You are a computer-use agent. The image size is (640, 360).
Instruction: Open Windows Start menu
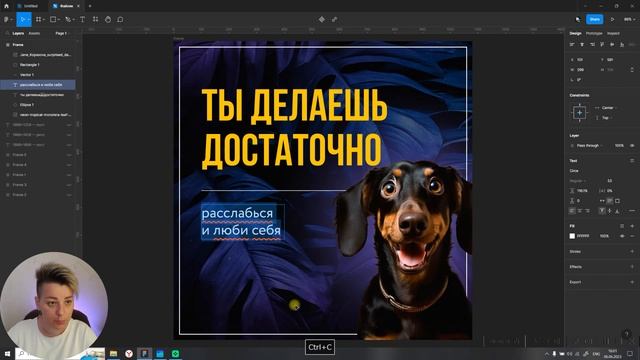click(x=7, y=353)
